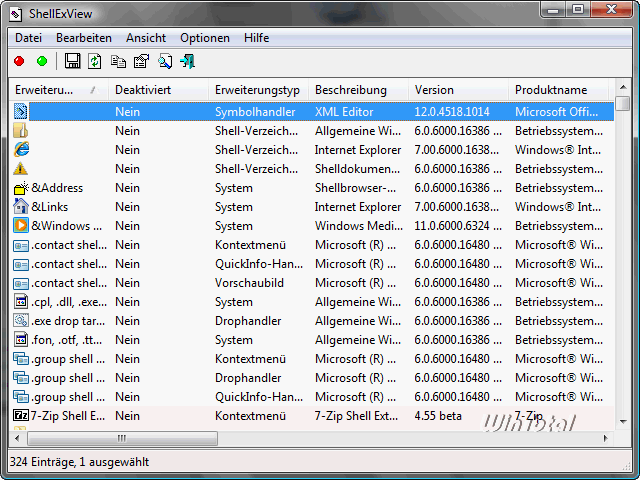Sort by the Beschreibung column header

[x=358, y=90]
